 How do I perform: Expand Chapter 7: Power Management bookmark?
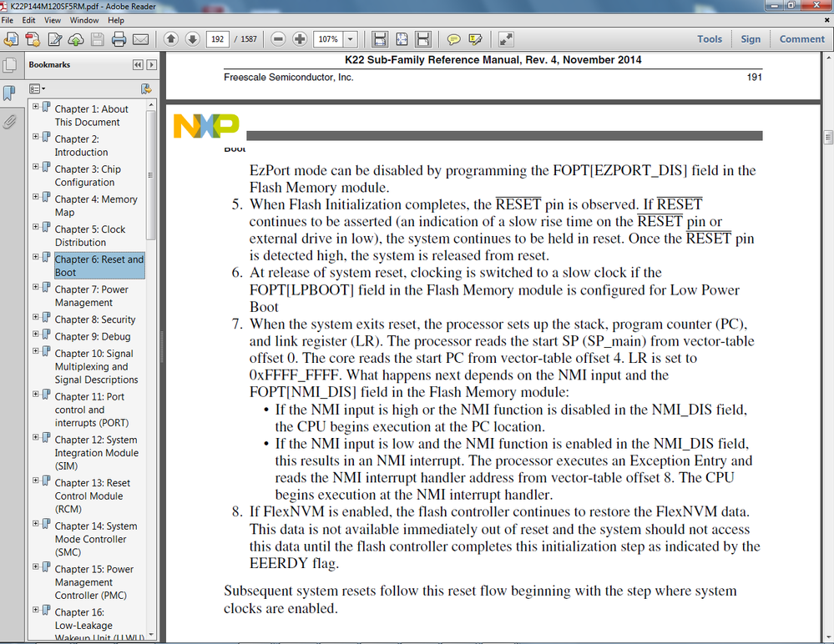click(x=36, y=287)
